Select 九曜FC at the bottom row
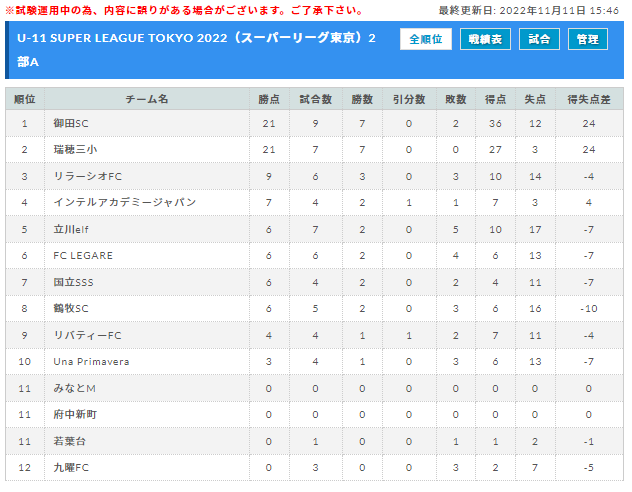This screenshot has height=492, width=632. click(x=71, y=467)
